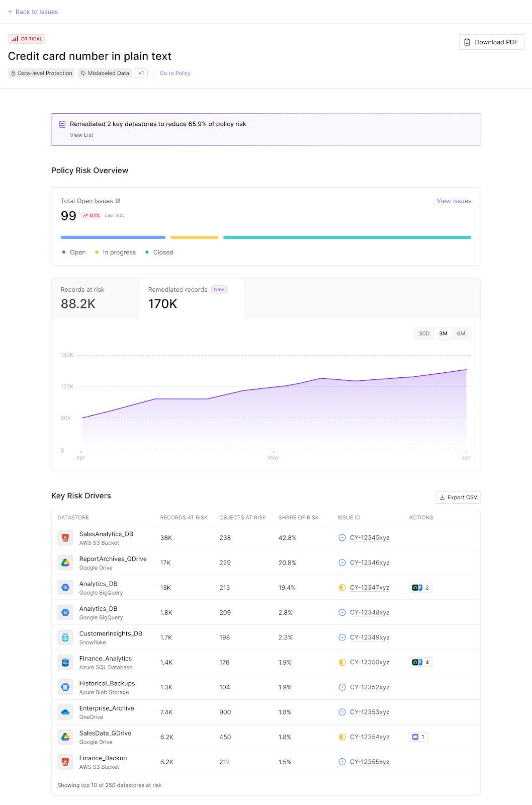Open issue CY-12348xyz
532x805 pixels.
point(370,613)
